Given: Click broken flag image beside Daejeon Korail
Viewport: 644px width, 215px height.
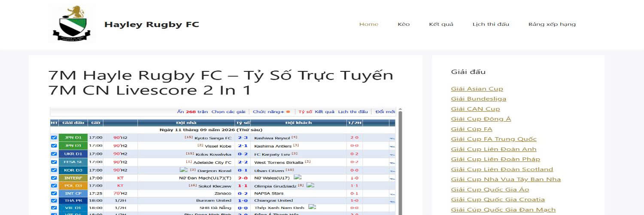Looking at the screenshot, I should (183, 170).
